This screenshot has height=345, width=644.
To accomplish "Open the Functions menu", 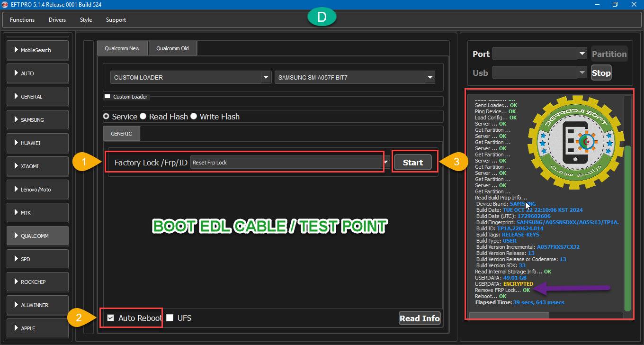I will click(x=22, y=20).
